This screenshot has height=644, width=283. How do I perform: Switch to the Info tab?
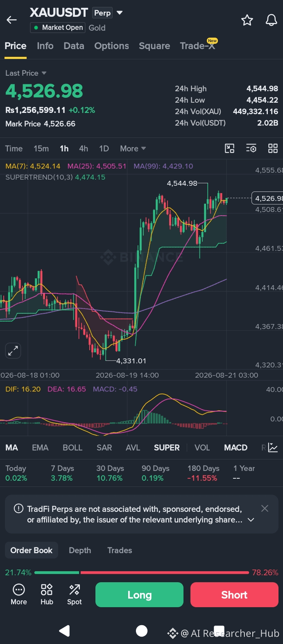tap(45, 46)
